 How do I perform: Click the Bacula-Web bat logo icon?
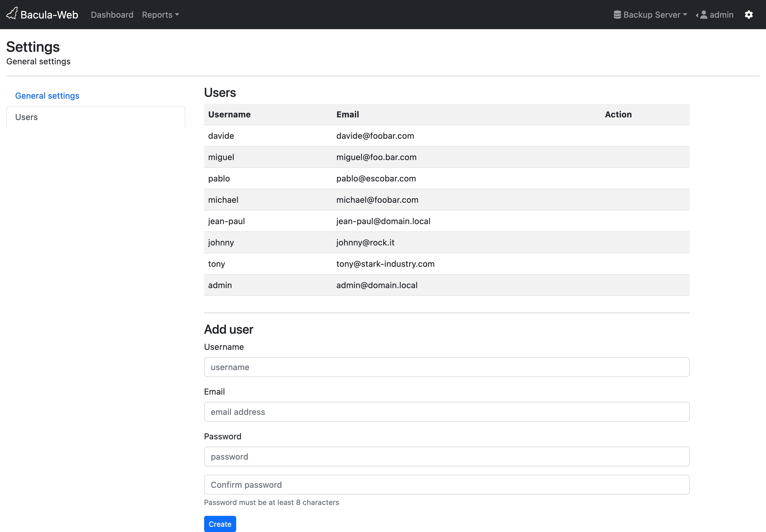(x=12, y=14)
